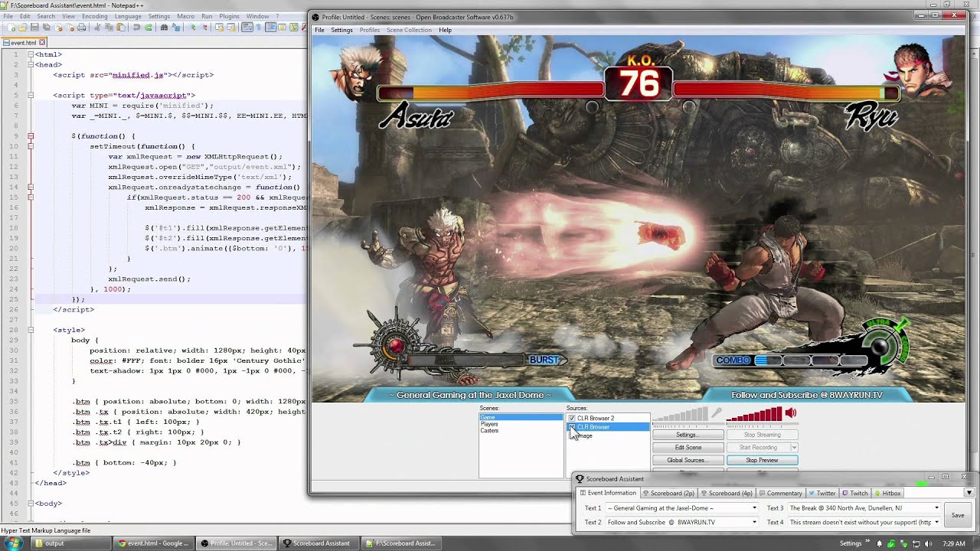Open the OBS Settings menu
The image size is (980, 551).
341,30
